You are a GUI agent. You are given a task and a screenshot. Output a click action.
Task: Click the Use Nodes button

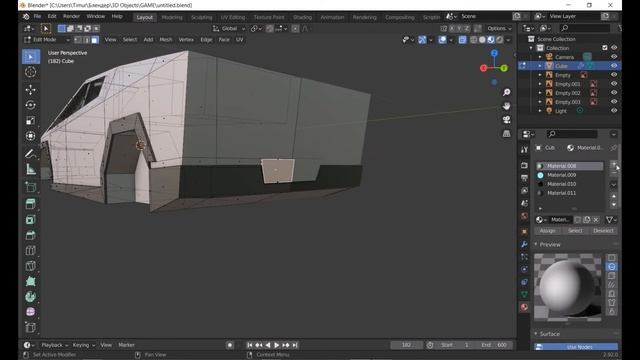[x=576, y=347]
